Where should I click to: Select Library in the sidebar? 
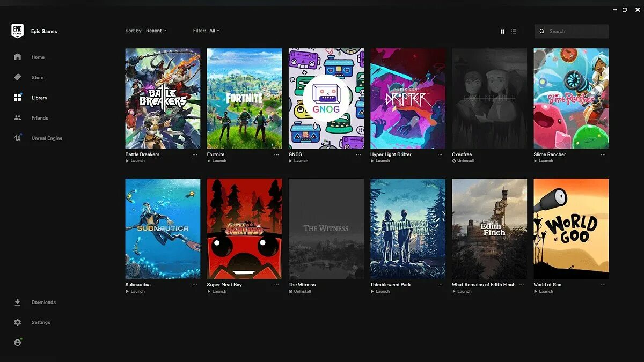(39, 98)
